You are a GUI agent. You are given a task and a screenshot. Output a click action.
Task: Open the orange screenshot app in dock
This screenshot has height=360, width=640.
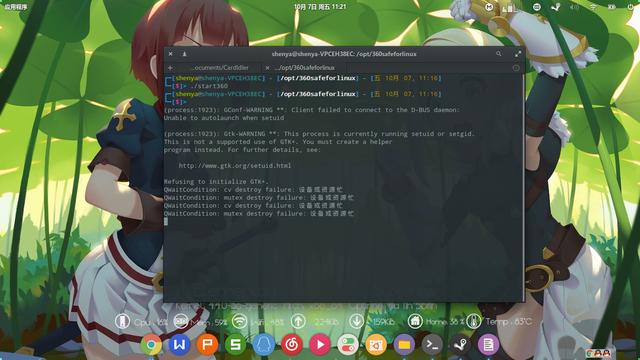tap(376, 344)
